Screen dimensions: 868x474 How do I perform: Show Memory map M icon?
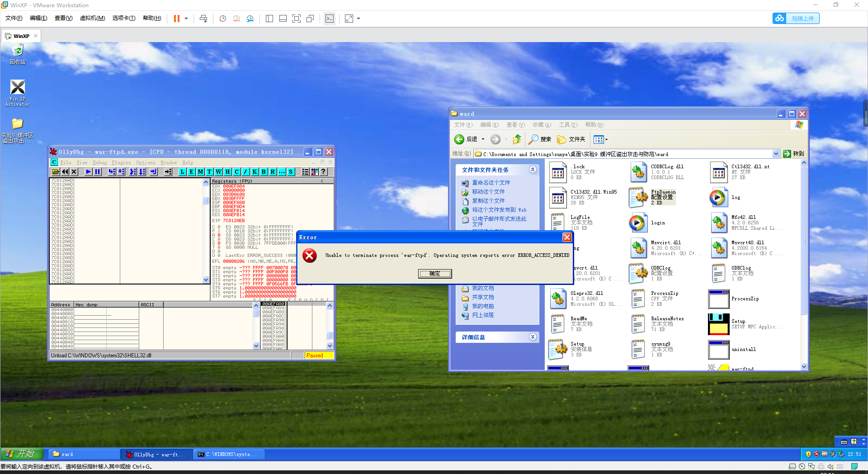tap(200, 172)
